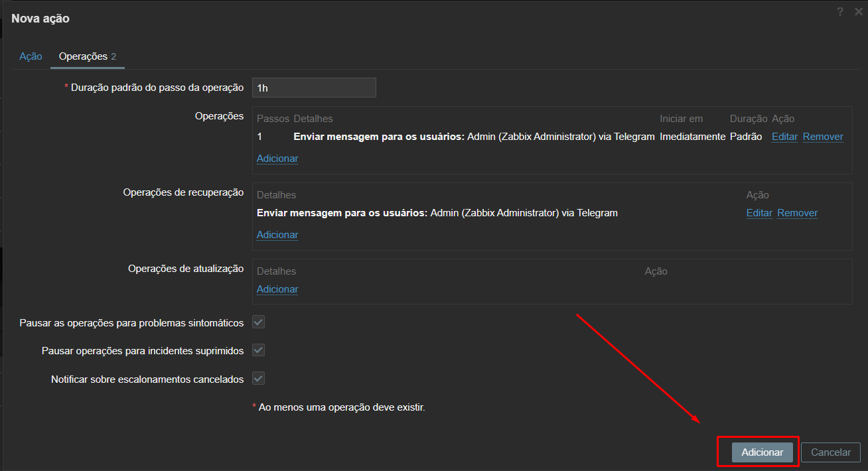The width and height of the screenshot is (868, 471).
Task: Click the recovery operation message details text
Action: [437, 213]
